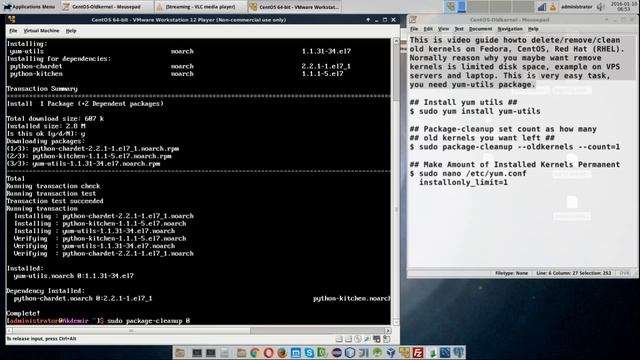640x360 pixels.
Task: Launch the pgAdmin elephant icon in the dock
Action: click(458, 353)
